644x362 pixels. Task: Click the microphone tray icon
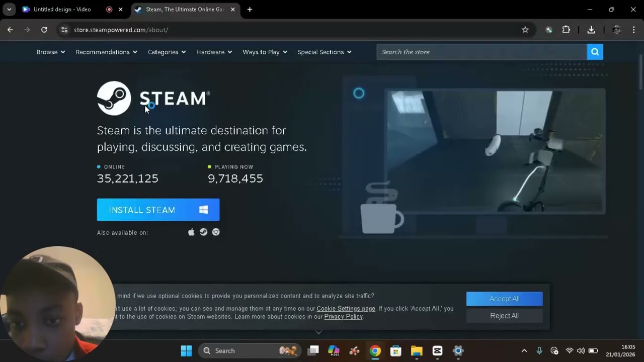click(539, 351)
